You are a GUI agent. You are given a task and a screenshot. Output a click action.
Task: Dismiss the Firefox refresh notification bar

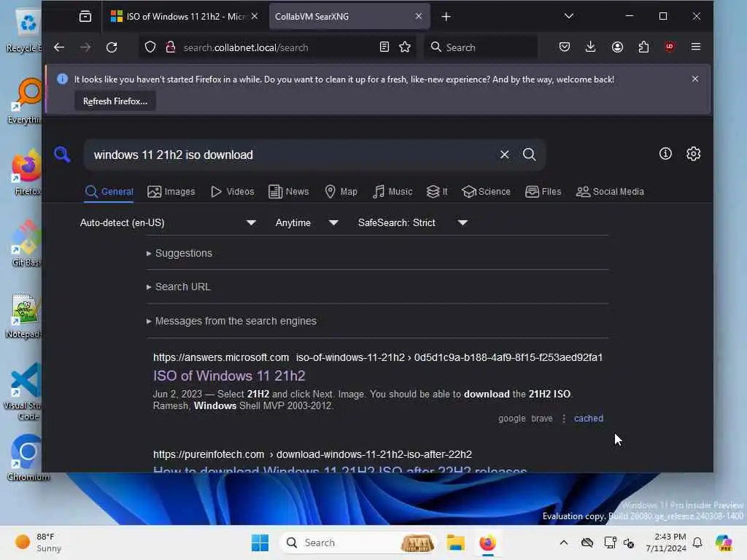click(695, 79)
